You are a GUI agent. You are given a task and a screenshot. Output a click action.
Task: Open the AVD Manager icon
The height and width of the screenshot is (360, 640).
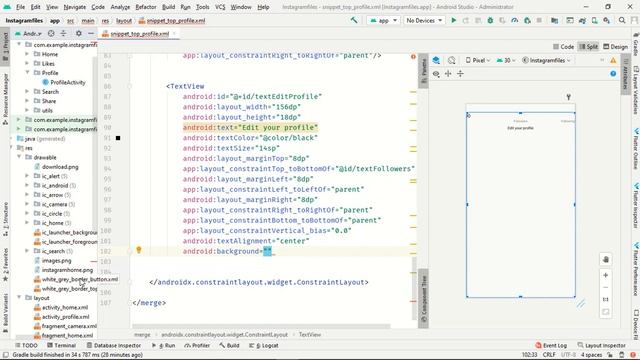coord(595,20)
